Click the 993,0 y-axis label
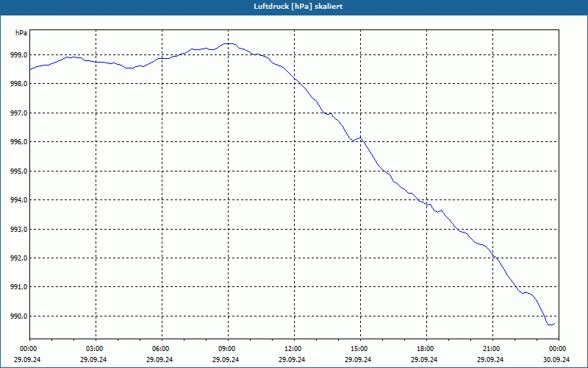The height and width of the screenshot is (368, 588). (19, 229)
